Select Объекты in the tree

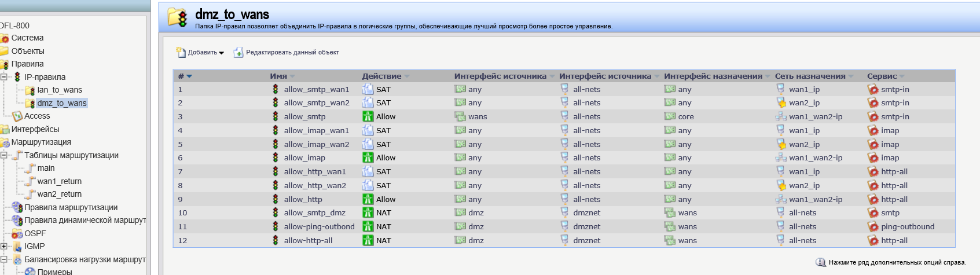click(28, 51)
